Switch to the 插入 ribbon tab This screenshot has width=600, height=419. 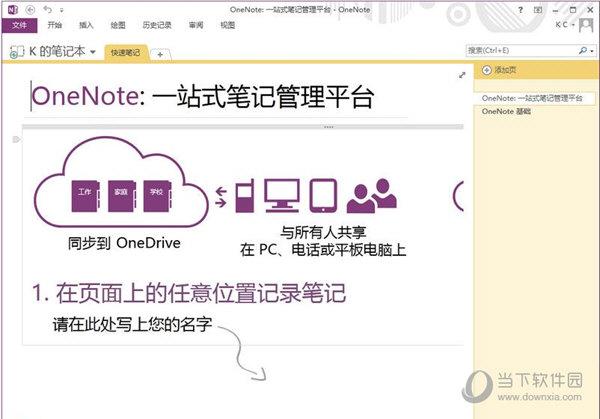click(86, 25)
